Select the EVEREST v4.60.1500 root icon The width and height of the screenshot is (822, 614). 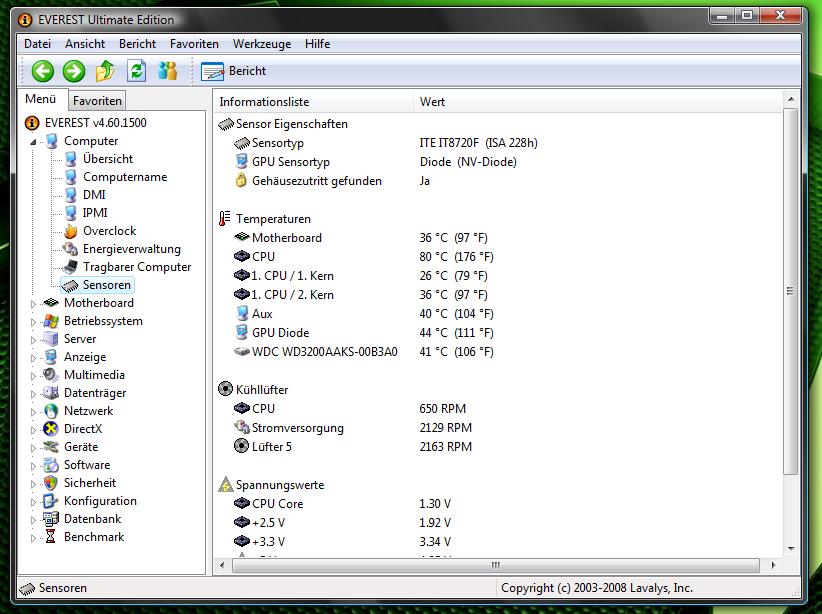32,123
